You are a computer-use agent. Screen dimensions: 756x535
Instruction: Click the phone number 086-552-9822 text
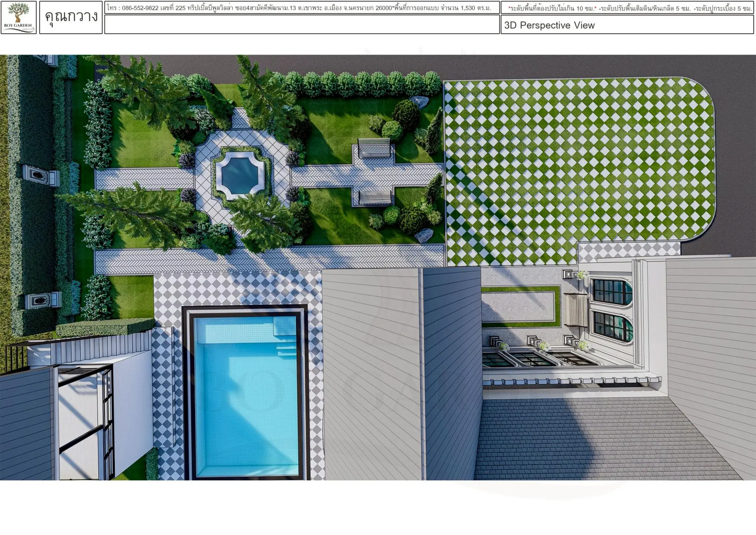(x=140, y=8)
